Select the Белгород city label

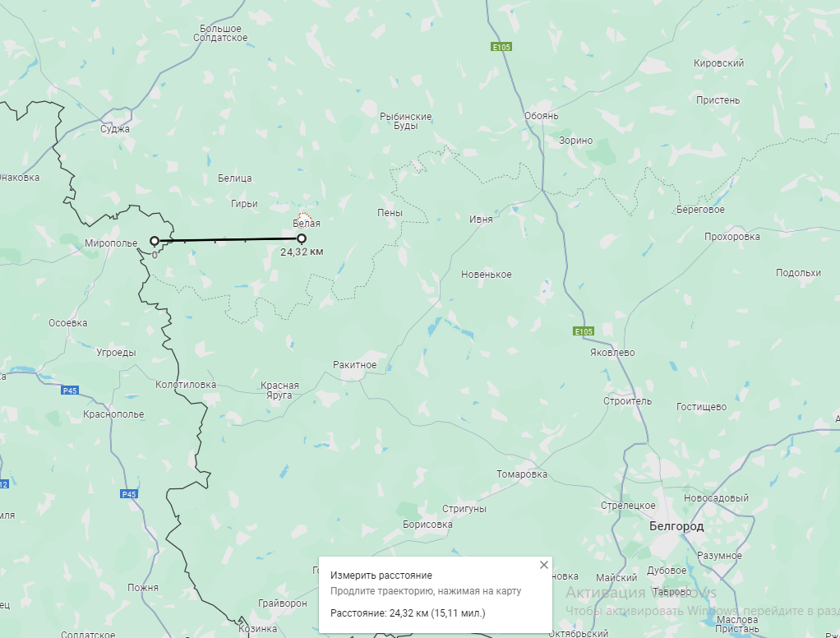tap(676, 526)
